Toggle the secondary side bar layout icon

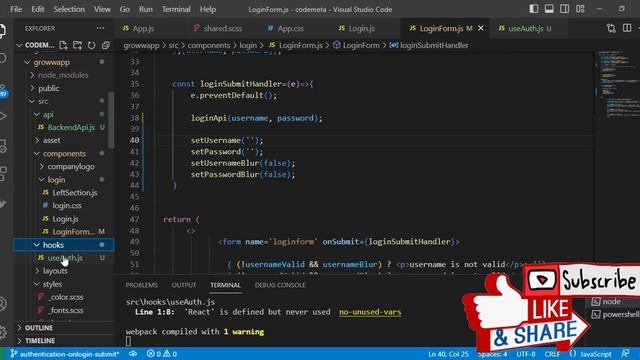point(564,9)
